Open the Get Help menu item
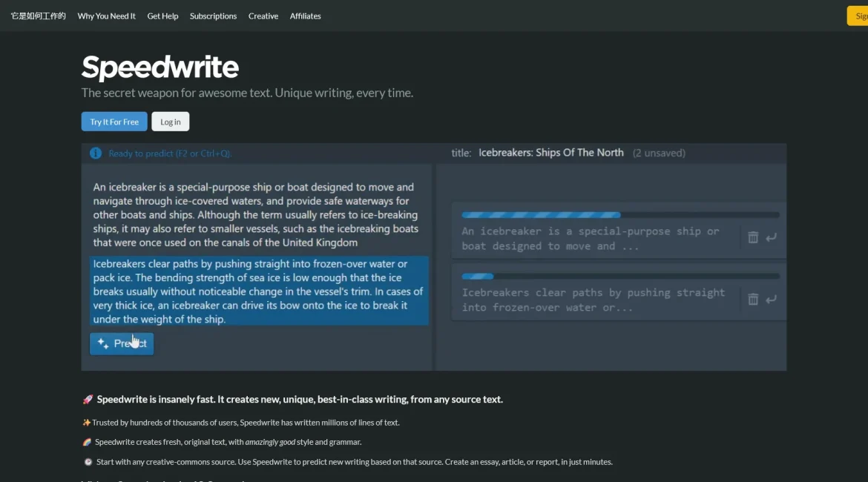The width and height of the screenshot is (868, 482). click(162, 16)
